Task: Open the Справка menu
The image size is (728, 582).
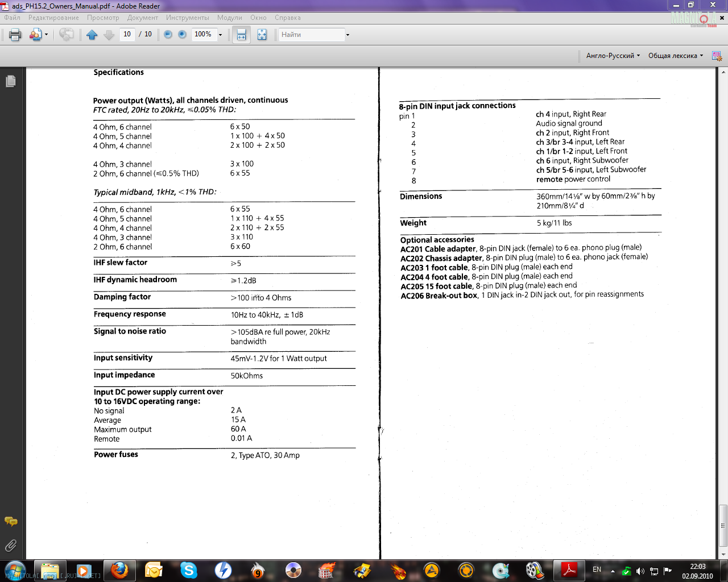Action: [x=288, y=18]
